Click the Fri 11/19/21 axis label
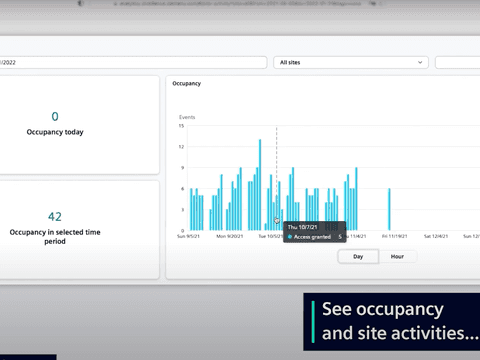 pos(394,236)
